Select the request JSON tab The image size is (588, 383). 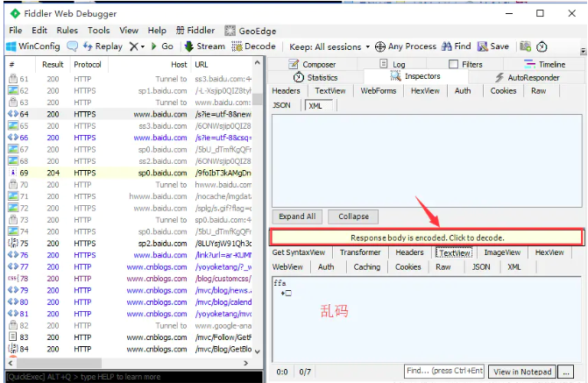click(281, 105)
